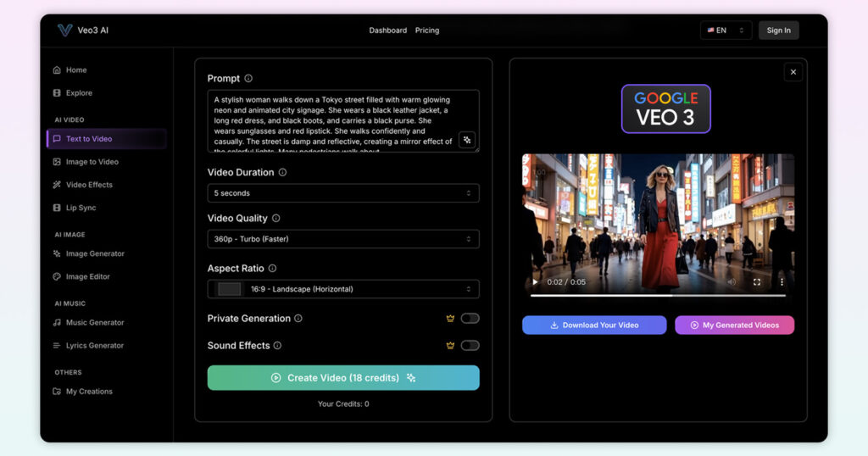The width and height of the screenshot is (868, 456).
Task: Play the generated video
Action: 535,281
